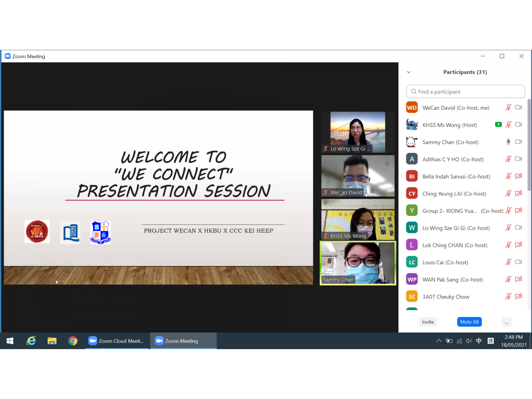The image size is (532, 399).
Task: Click the Stitch avatar of KHSS Ms Wong
Action: pyautogui.click(x=412, y=125)
